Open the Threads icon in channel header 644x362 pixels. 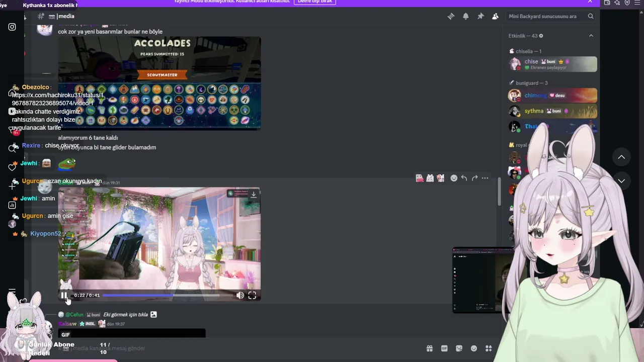(451, 16)
